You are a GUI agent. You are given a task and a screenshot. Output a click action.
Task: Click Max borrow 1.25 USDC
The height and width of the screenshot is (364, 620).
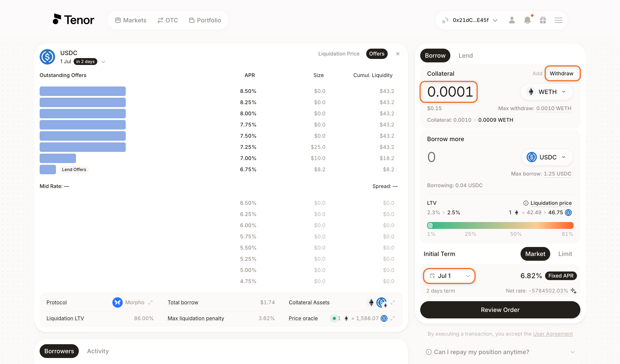coord(557,174)
